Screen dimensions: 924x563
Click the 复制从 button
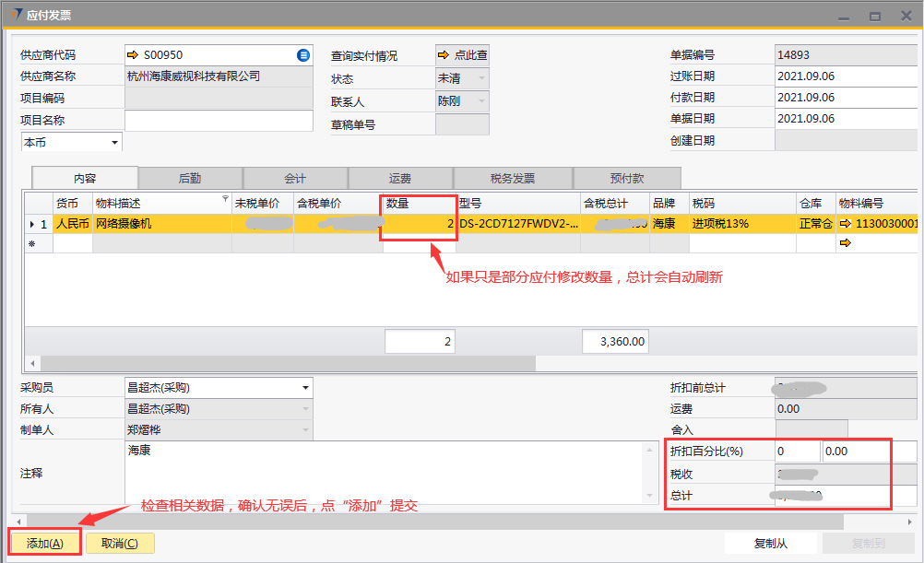[x=771, y=544]
